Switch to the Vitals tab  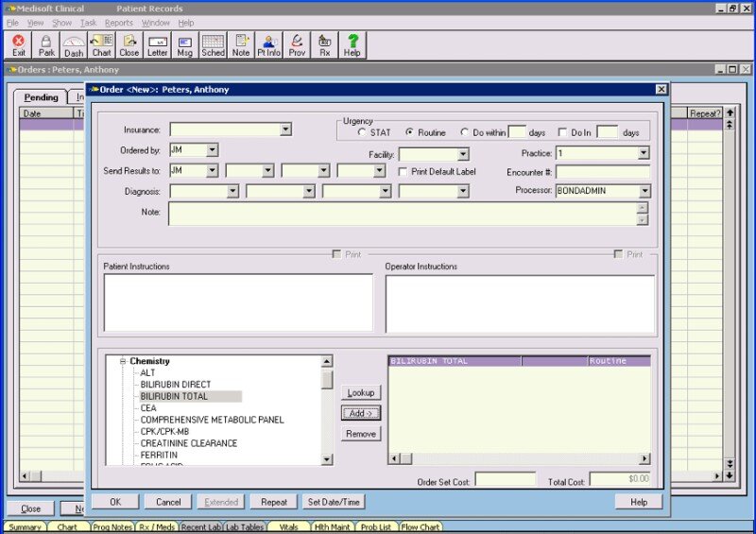point(289,527)
